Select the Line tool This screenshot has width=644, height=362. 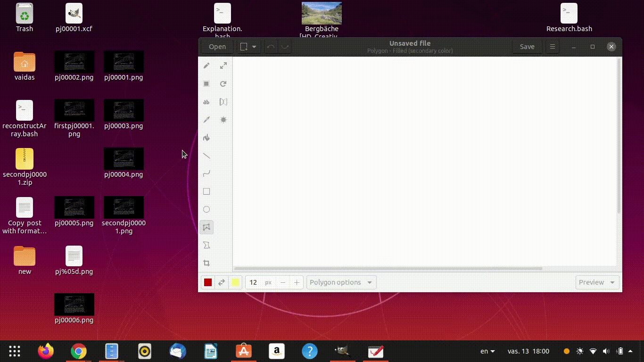[206, 156]
